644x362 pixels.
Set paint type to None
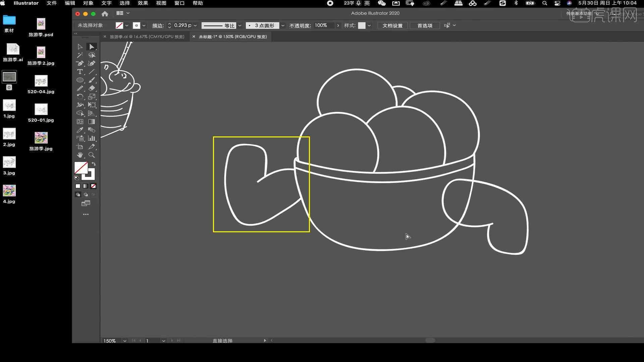(93, 186)
